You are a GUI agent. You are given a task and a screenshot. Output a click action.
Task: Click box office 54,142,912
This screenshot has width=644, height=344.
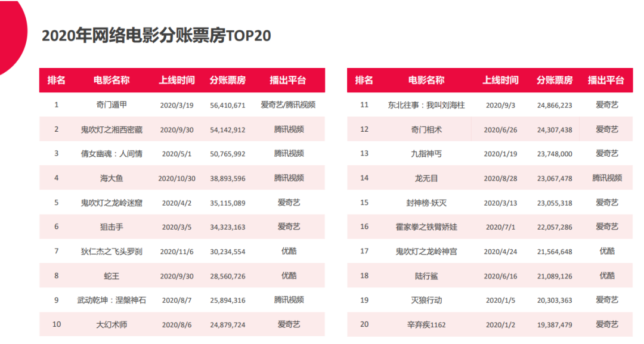(228, 130)
